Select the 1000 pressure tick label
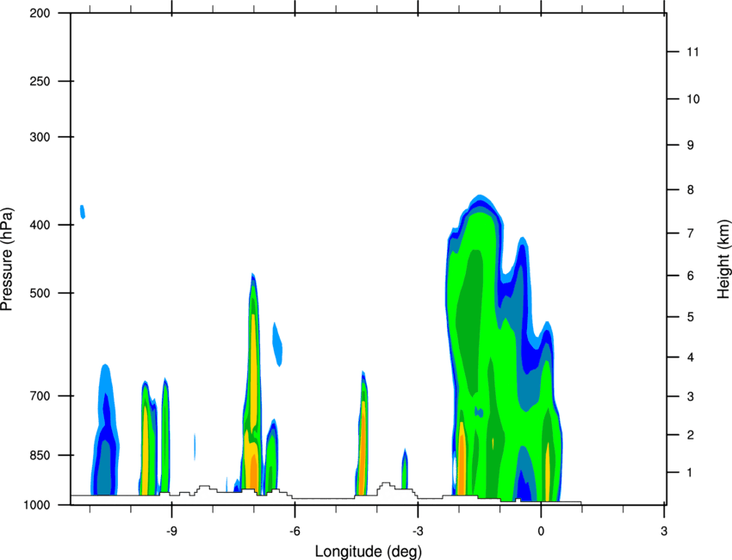 pos(36,505)
